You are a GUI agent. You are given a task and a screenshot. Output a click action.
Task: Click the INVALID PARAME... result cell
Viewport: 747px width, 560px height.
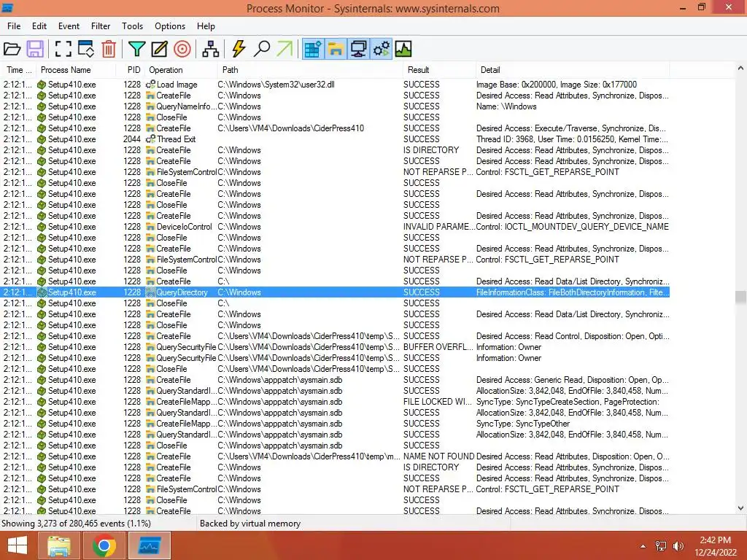[438, 227]
